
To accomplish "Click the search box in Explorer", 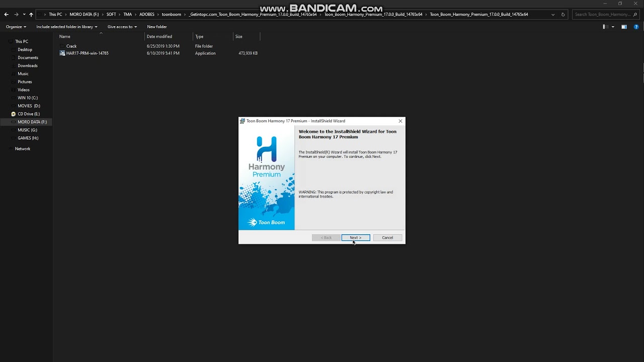I will (x=606, y=15).
